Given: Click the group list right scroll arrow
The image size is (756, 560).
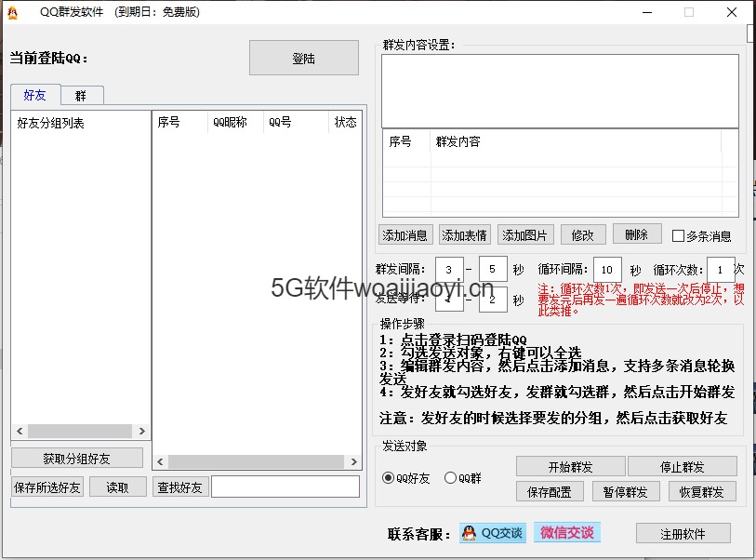Looking at the screenshot, I should coord(141,431).
